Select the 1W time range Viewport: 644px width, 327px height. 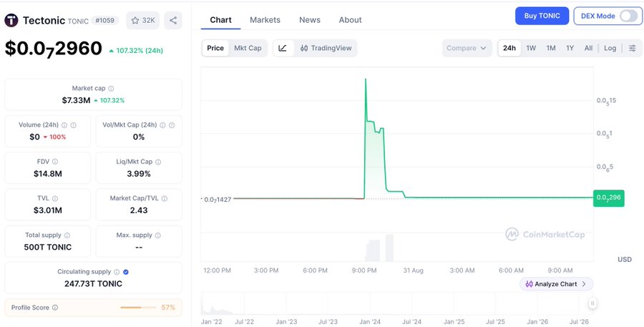pyautogui.click(x=531, y=48)
